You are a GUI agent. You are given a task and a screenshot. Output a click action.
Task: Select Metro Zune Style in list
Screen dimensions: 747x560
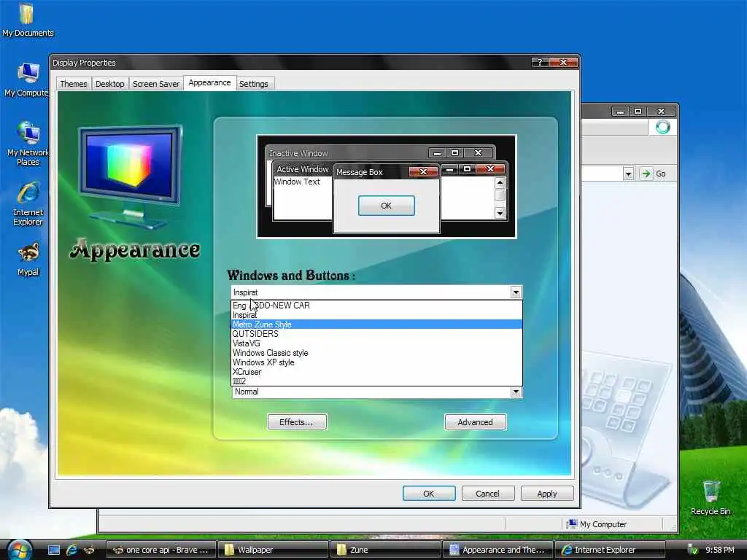tap(376, 324)
